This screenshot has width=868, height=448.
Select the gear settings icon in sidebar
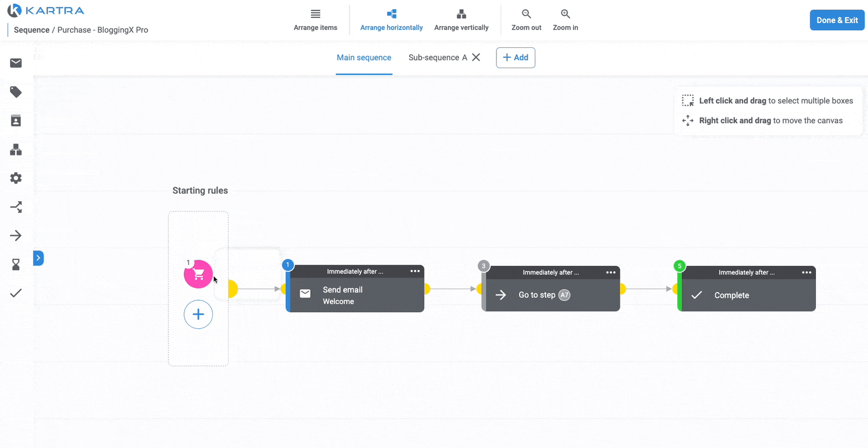(x=16, y=178)
